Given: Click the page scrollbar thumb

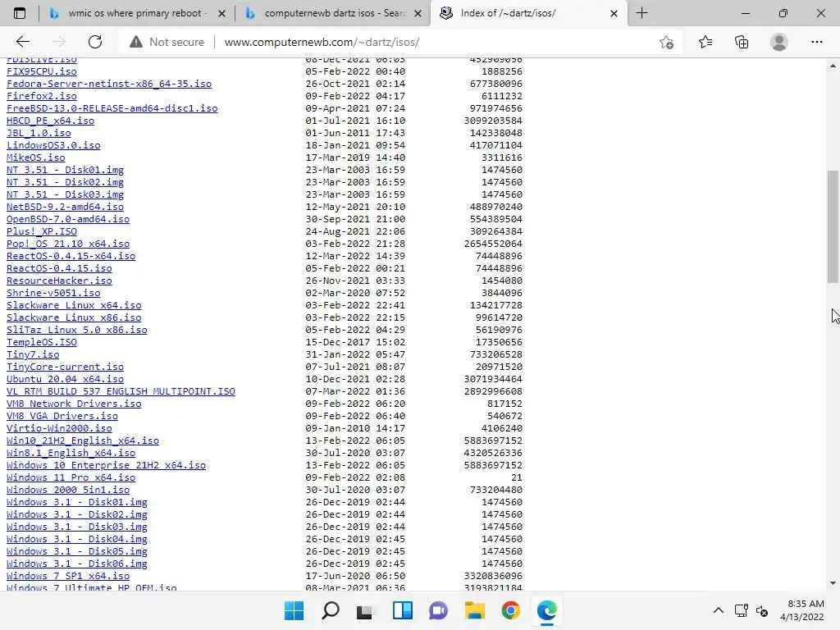Looking at the screenshot, I should pos(833,226).
